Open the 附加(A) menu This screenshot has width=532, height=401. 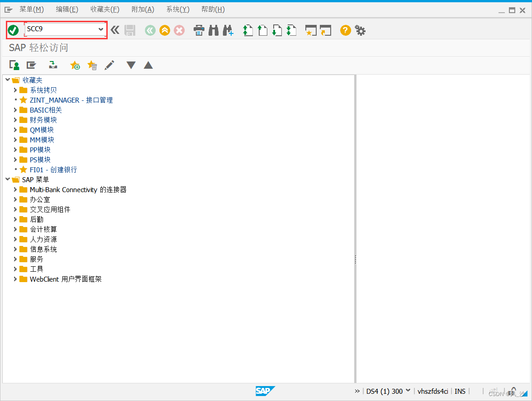(143, 9)
